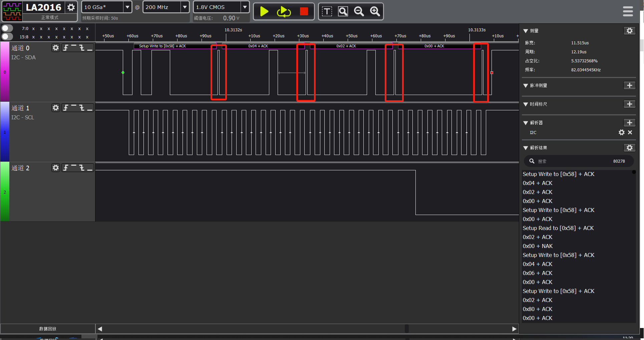Click Channel 0 magenta color strip
The height and width of the screenshot is (340, 644).
(5, 72)
